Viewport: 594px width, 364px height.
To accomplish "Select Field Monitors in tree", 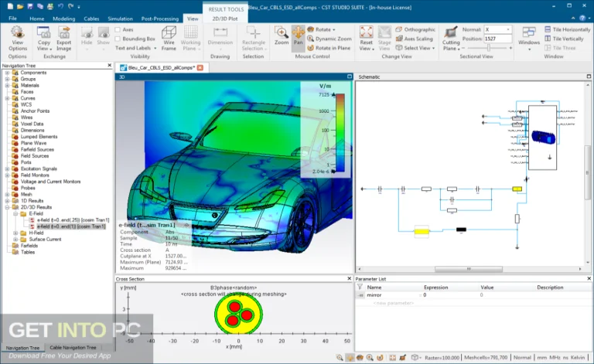I will click(35, 175).
